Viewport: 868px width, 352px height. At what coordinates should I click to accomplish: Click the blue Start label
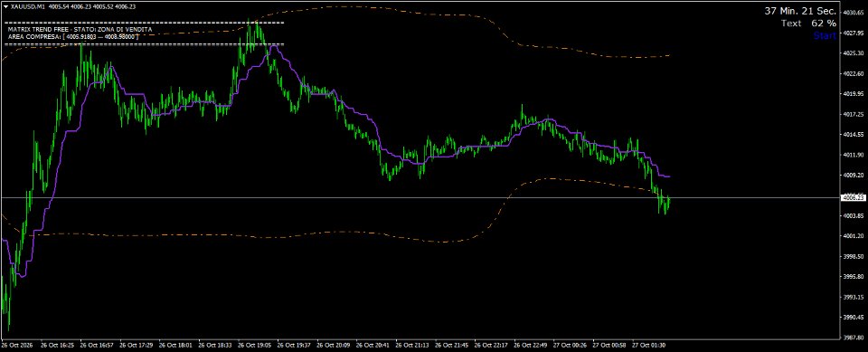(x=825, y=36)
